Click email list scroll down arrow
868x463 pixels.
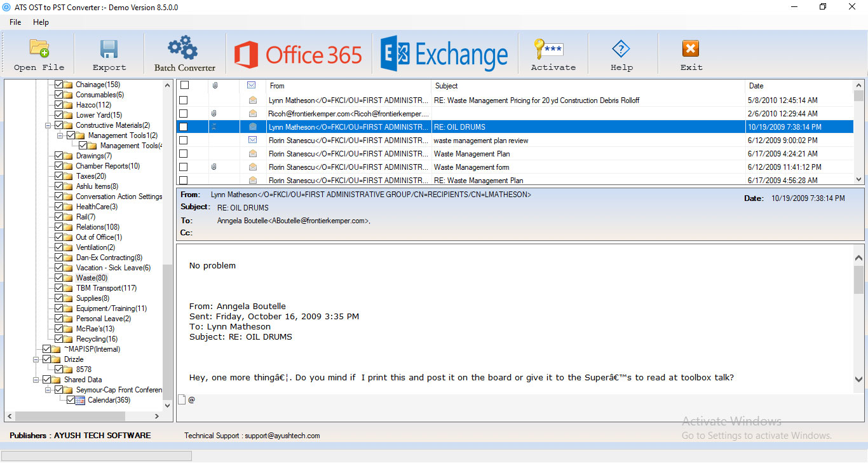(858, 180)
